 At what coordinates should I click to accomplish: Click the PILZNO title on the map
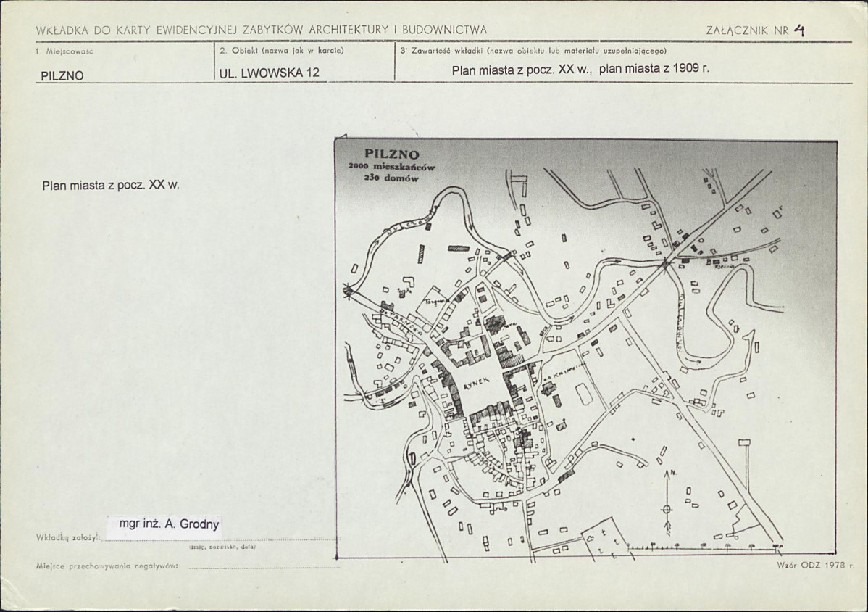[x=391, y=154]
